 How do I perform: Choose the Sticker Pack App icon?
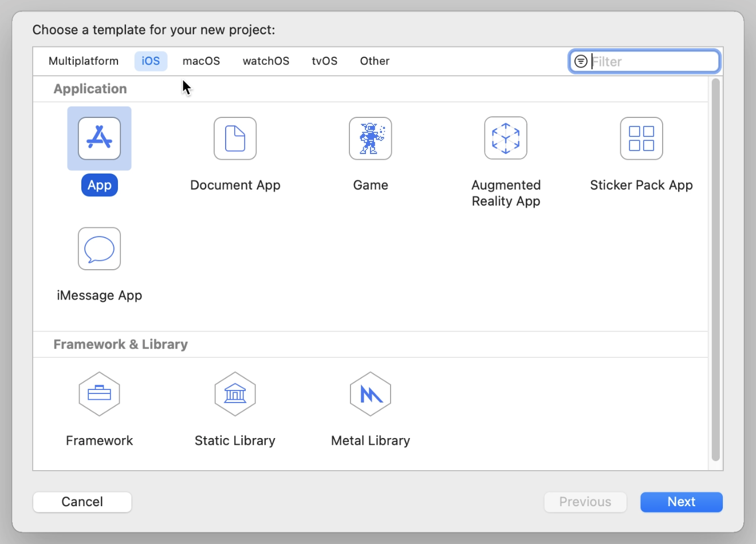(x=641, y=139)
